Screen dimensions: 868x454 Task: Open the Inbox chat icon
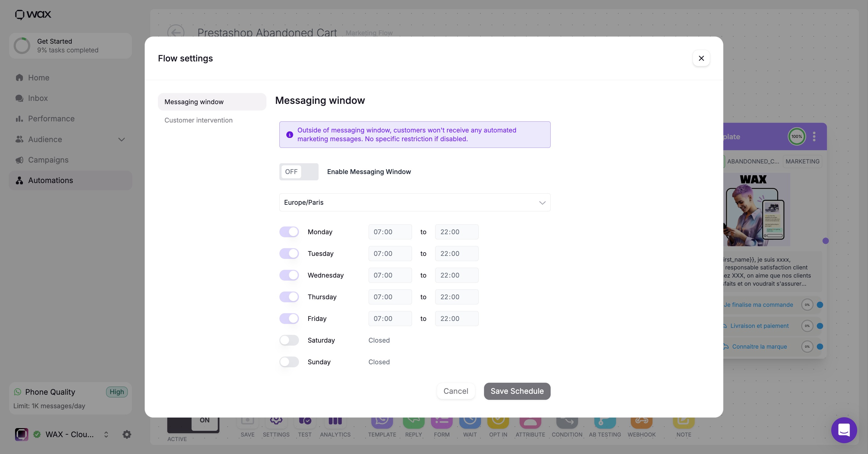pyautogui.click(x=19, y=98)
